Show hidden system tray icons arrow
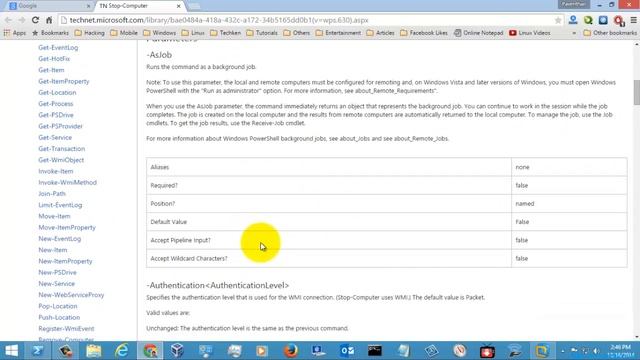640x360 pixels. 563,351
